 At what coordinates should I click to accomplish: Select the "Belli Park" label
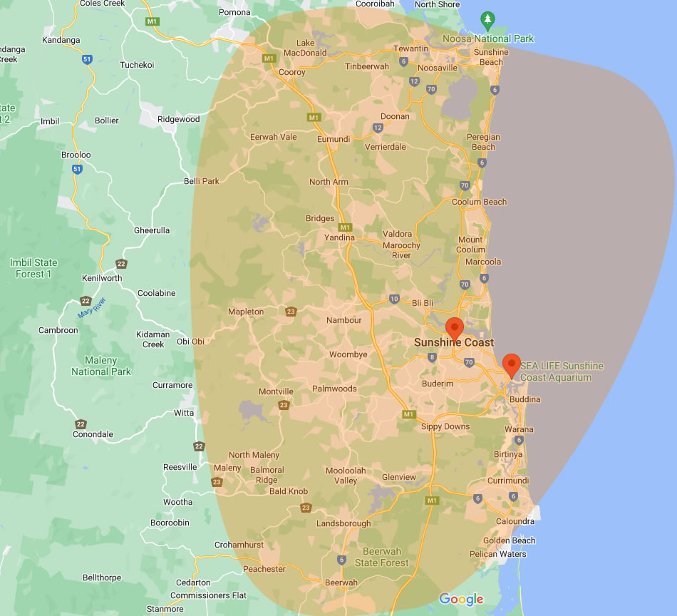point(202,181)
